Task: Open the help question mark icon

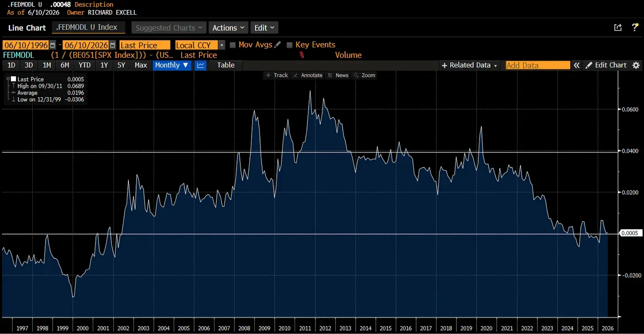Action: 635,27
